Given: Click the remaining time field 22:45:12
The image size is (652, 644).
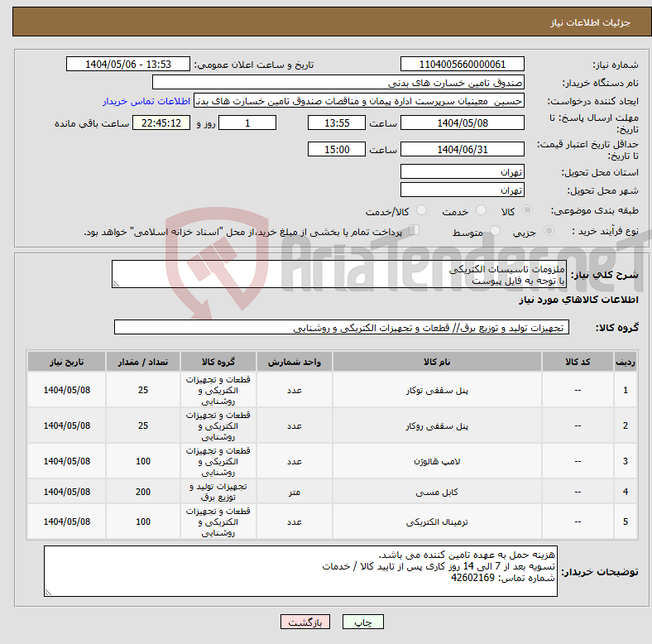Looking at the screenshot, I should tap(161, 123).
